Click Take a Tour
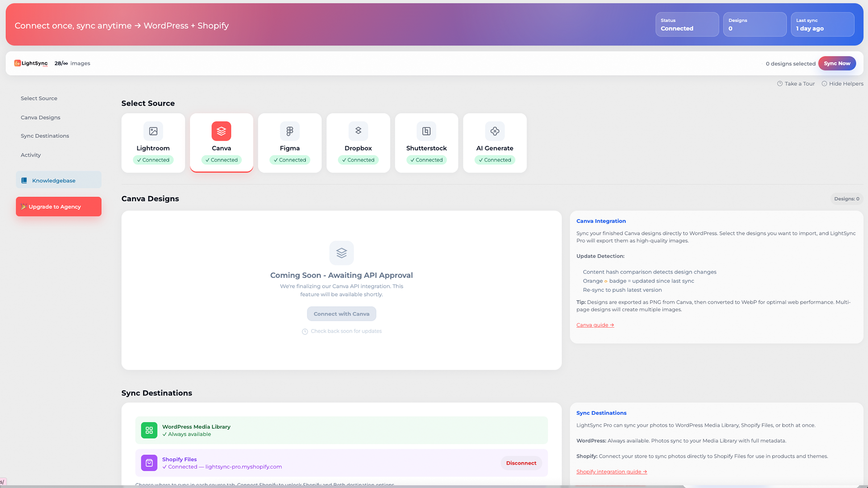 796,84
